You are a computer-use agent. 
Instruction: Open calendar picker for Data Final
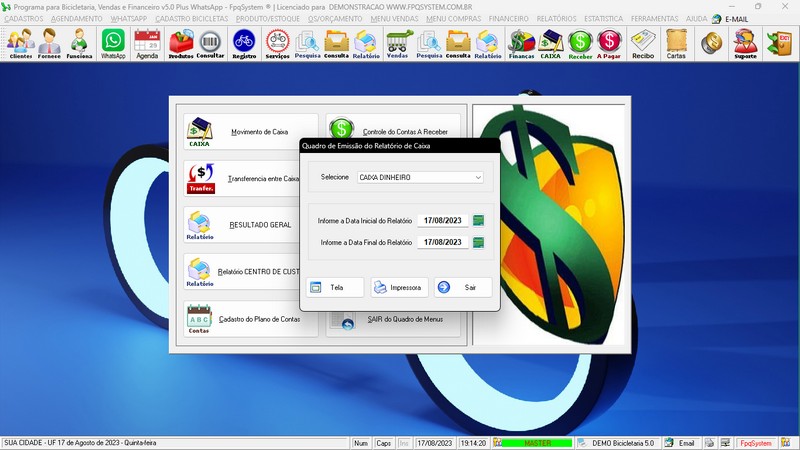479,242
